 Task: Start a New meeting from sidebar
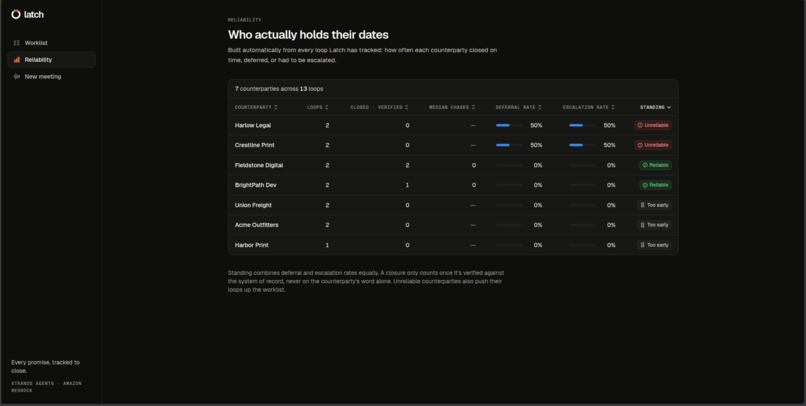(51, 77)
